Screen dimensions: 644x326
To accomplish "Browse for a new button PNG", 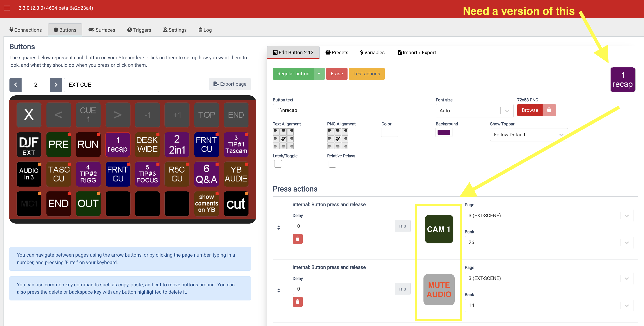I will tap(530, 110).
